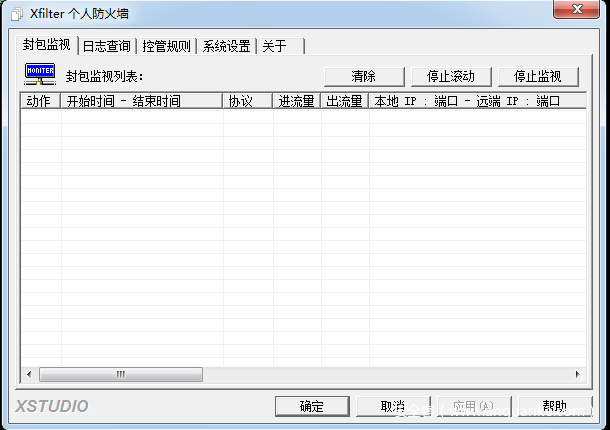
Task: Click the 停止滚动 button
Action: coord(451,77)
